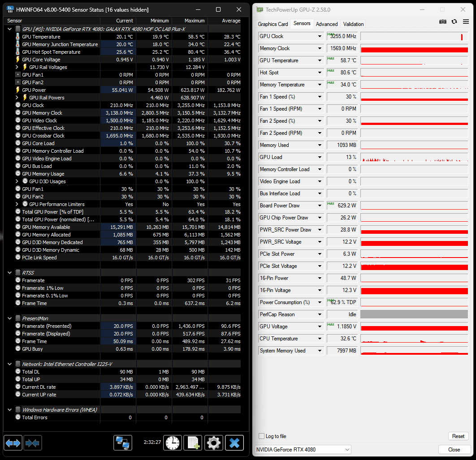This screenshot has width=476, height=460.
Task: Collapse the PresentMon sensor group
Action: click(x=10, y=318)
